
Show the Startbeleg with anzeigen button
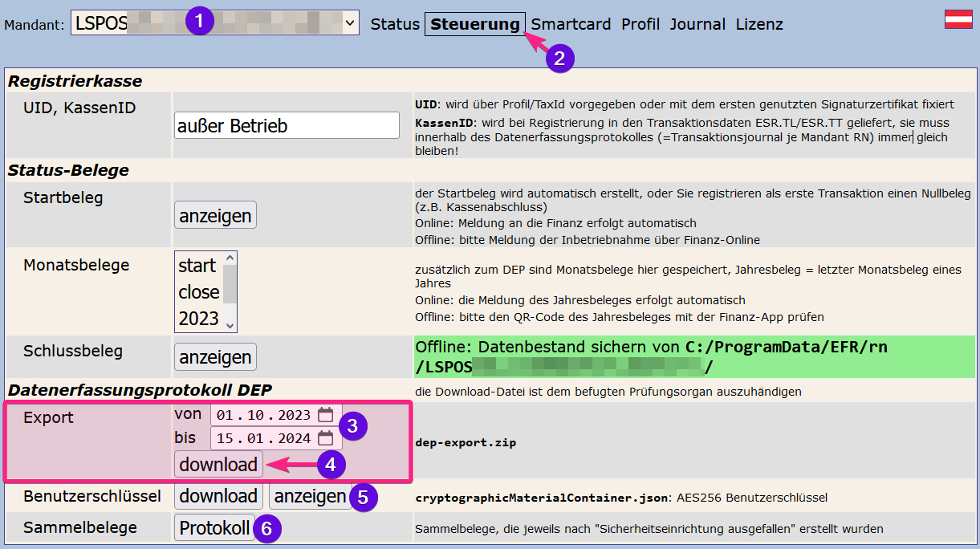pyautogui.click(x=215, y=215)
